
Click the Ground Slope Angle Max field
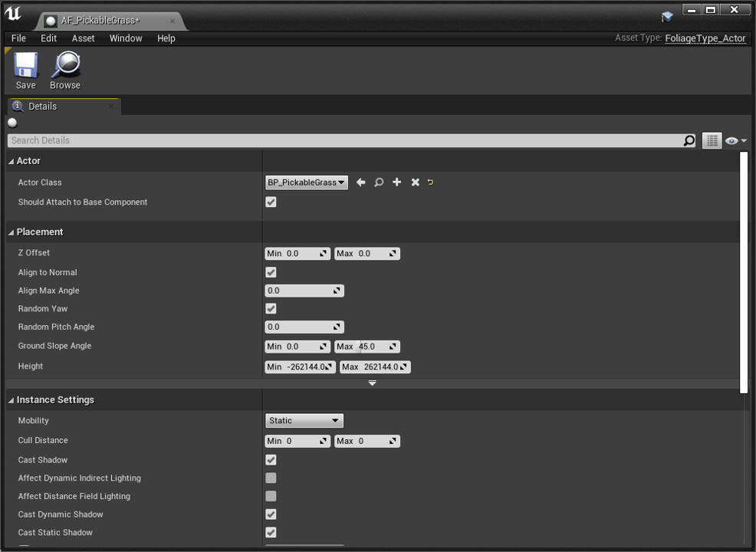click(x=367, y=347)
